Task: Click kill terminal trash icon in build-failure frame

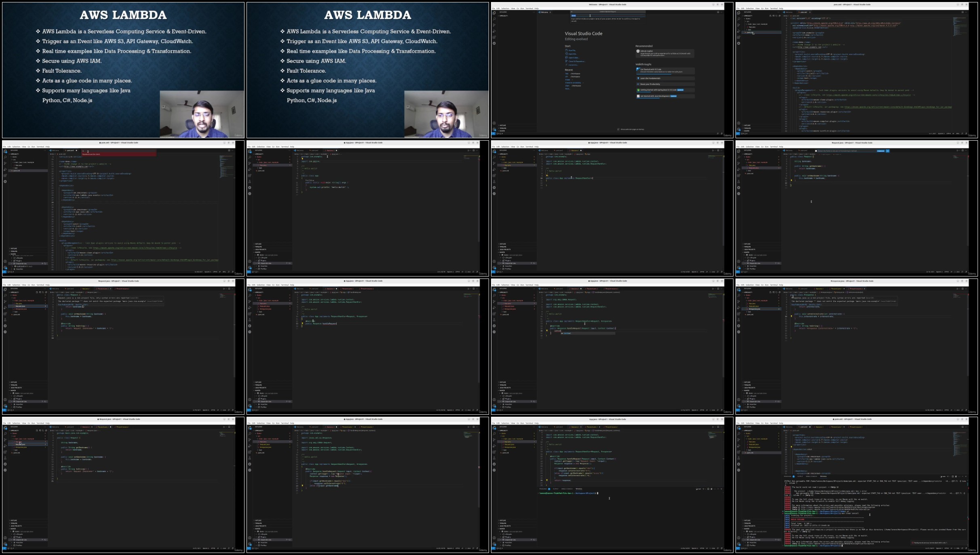Action: pos(956,477)
